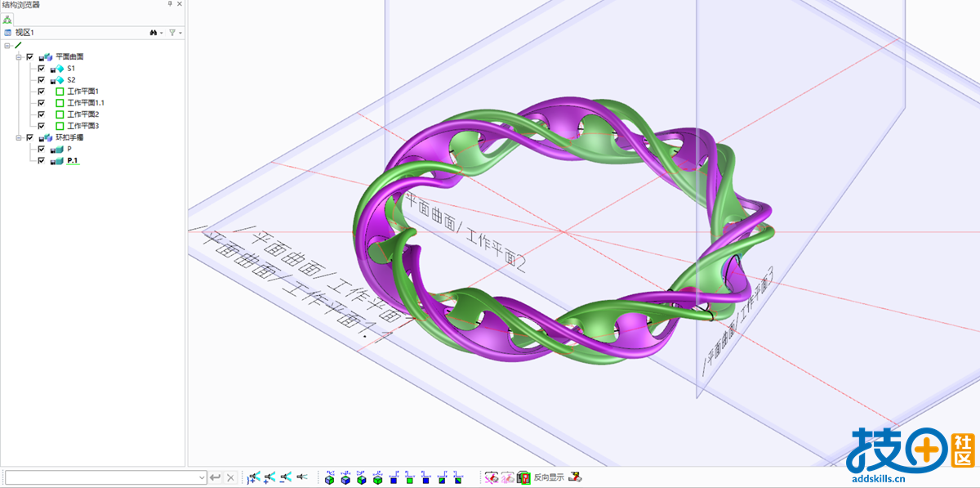Collapse the 平面曲面 group
Screen dimensions: 980x488
(19, 57)
